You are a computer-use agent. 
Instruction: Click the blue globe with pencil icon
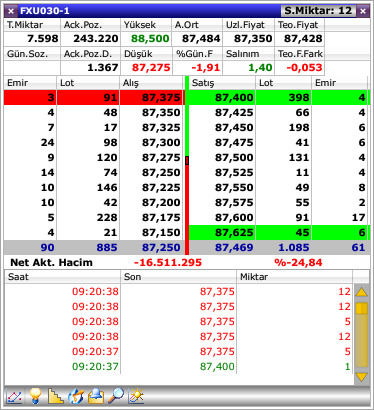(x=76, y=396)
